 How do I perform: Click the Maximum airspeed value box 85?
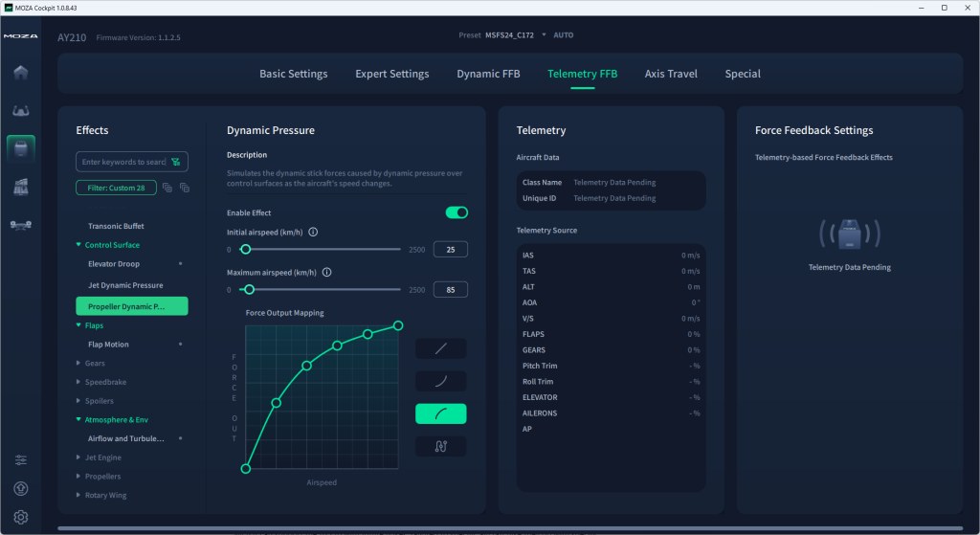point(451,290)
